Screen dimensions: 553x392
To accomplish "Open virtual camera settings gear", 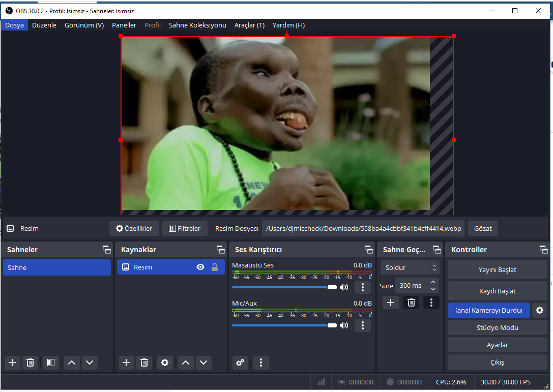I will click(x=540, y=310).
